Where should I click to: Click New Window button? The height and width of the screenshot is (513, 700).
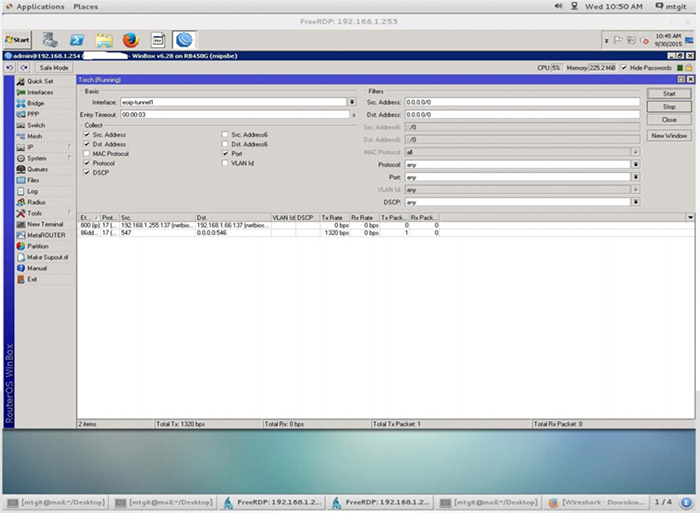[669, 136]
